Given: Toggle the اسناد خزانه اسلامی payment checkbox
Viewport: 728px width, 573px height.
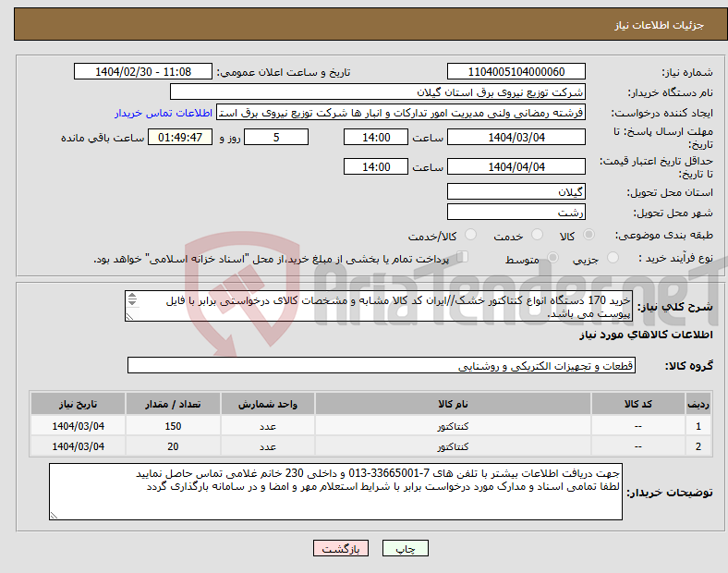Looking at the screenshot, I should tap(463, 257).
